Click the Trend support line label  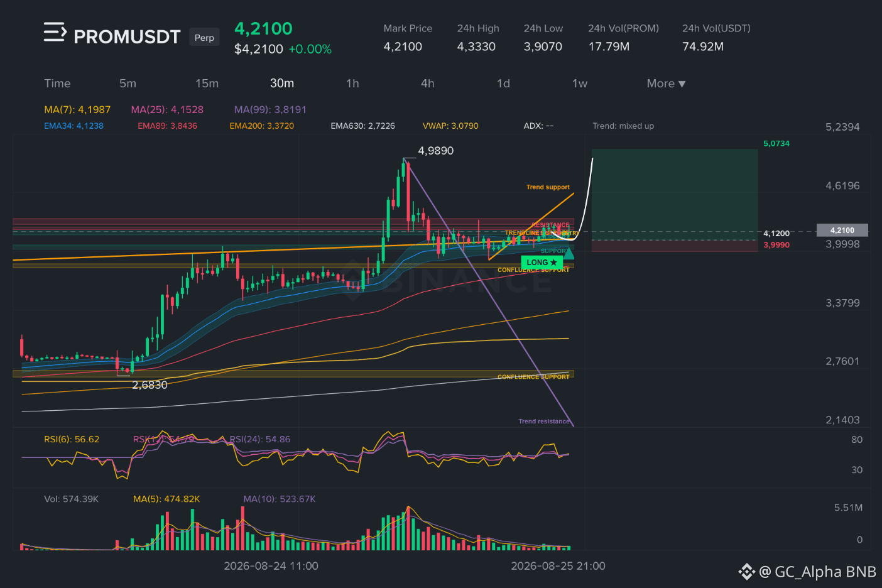[548, 187]
